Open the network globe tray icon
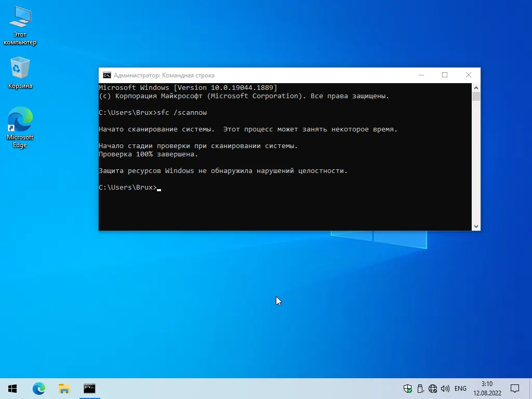Screen dimensions: 532x399 click(433, 389)
